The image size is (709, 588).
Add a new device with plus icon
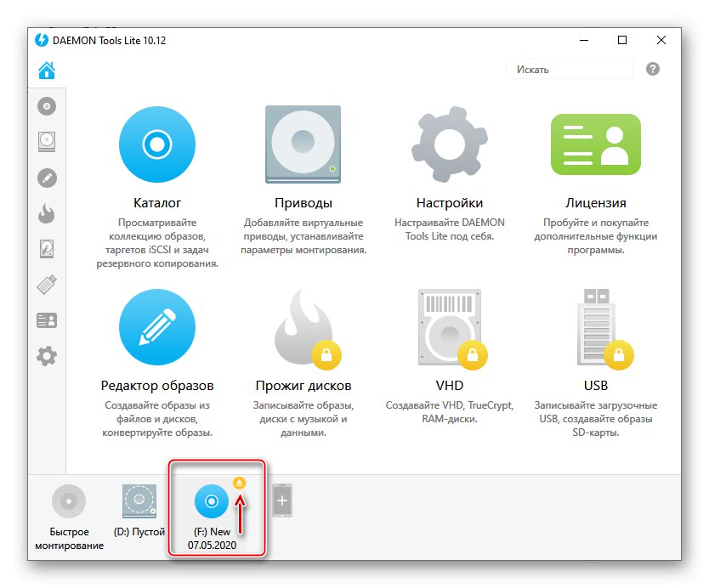(x=282, y=500)
